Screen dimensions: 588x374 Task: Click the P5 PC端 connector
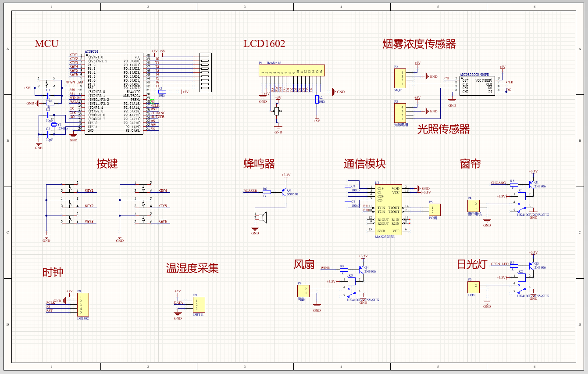click(435, 210)
